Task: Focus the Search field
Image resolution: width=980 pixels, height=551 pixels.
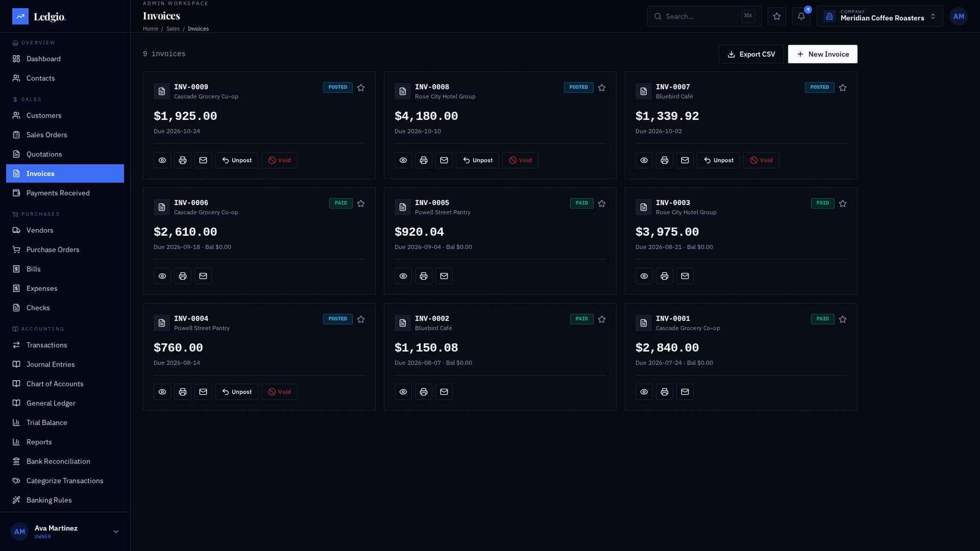Action: click(704, 17)
